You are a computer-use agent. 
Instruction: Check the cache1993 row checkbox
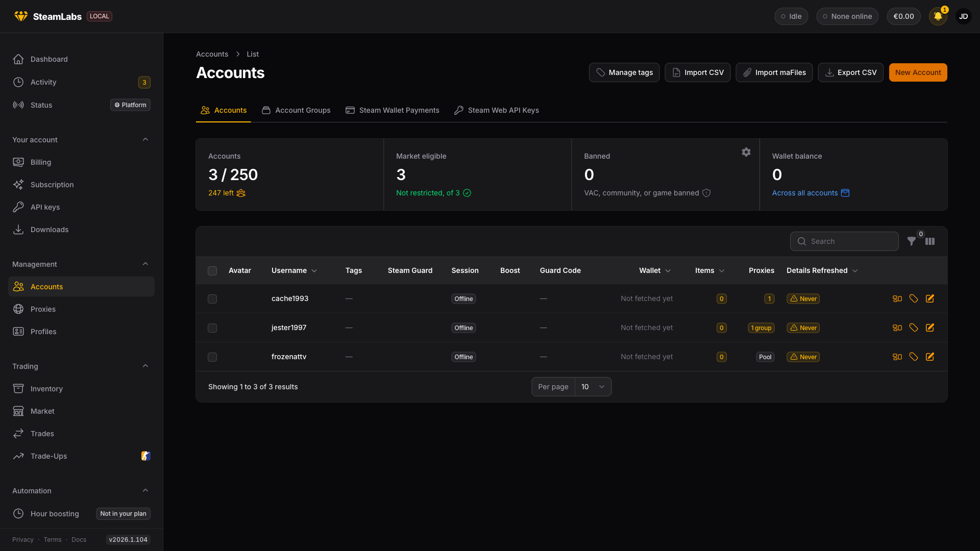(212, 299)
